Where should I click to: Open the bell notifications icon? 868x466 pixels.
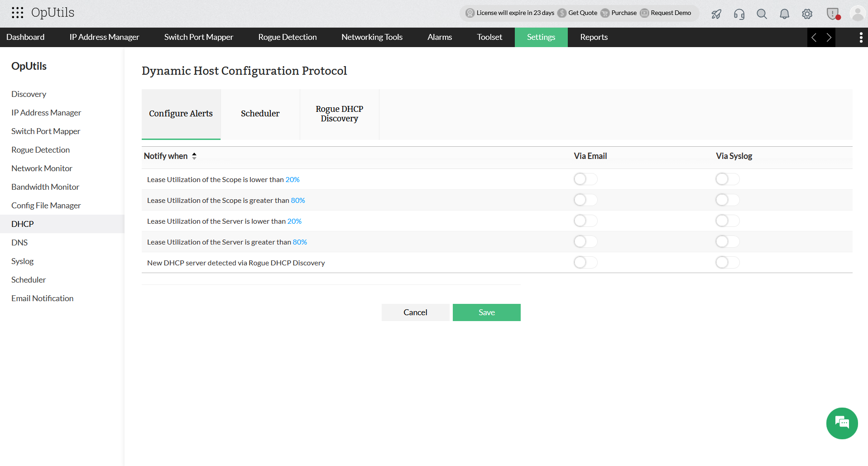tap(784, 14)
